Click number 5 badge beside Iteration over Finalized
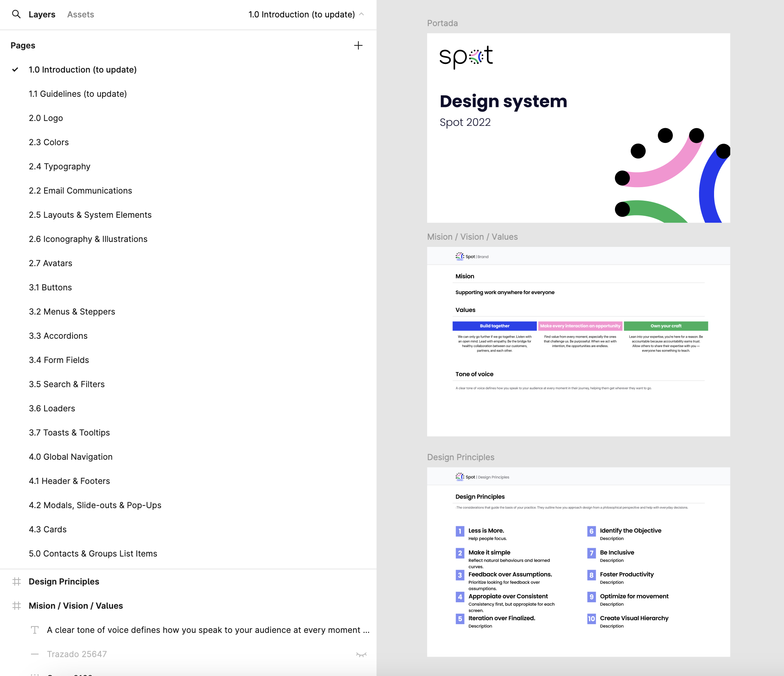Viewport: 784px width, 676px height. pyautogui.click(x=460, y=619)
